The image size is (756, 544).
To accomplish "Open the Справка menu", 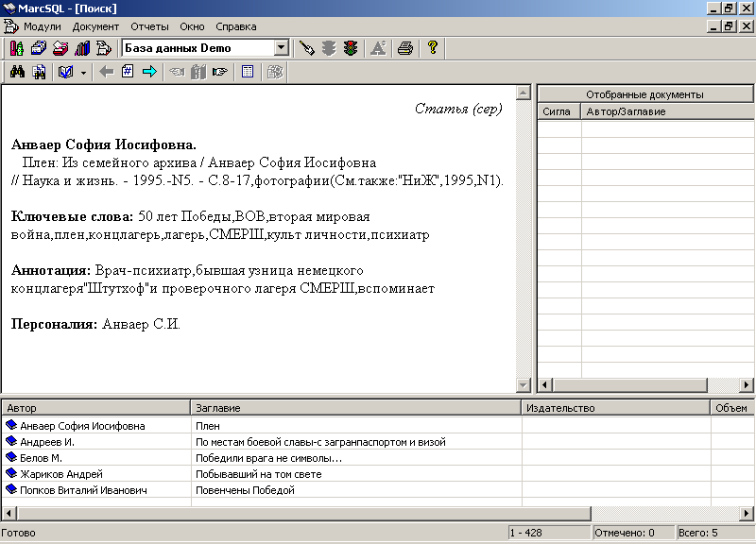I will pyautogui.click(x=235, y=27).
